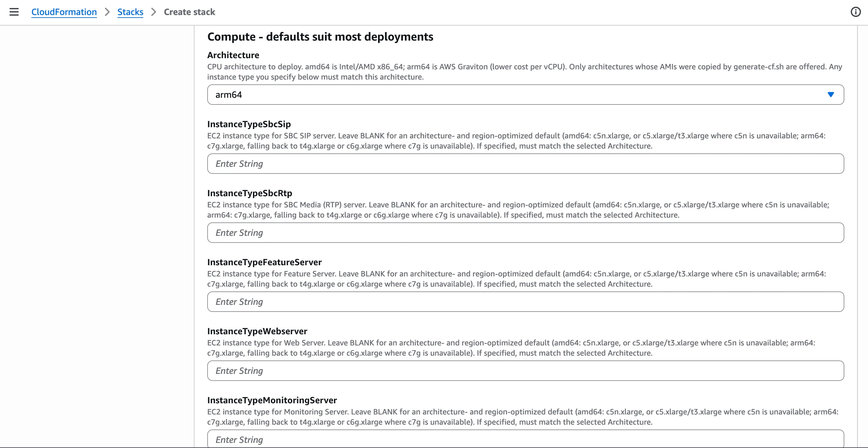The image size is (868, 448).
Task: Click the 'InstanceTypeSbcSip' label
Action: click(x=249, y=124)
